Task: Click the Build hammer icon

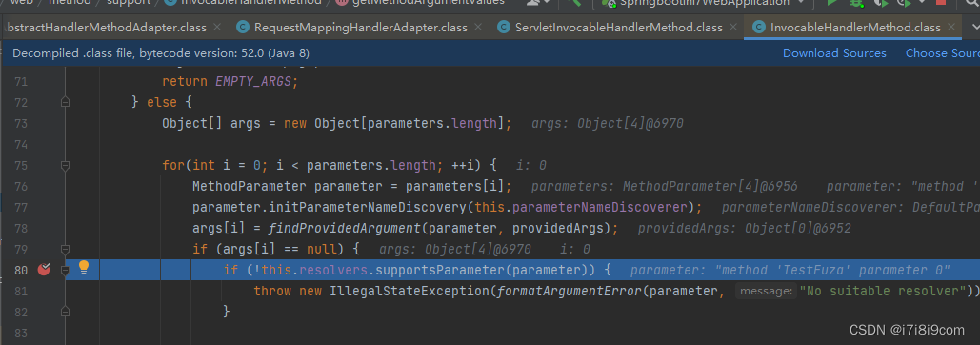Action: 574,3
